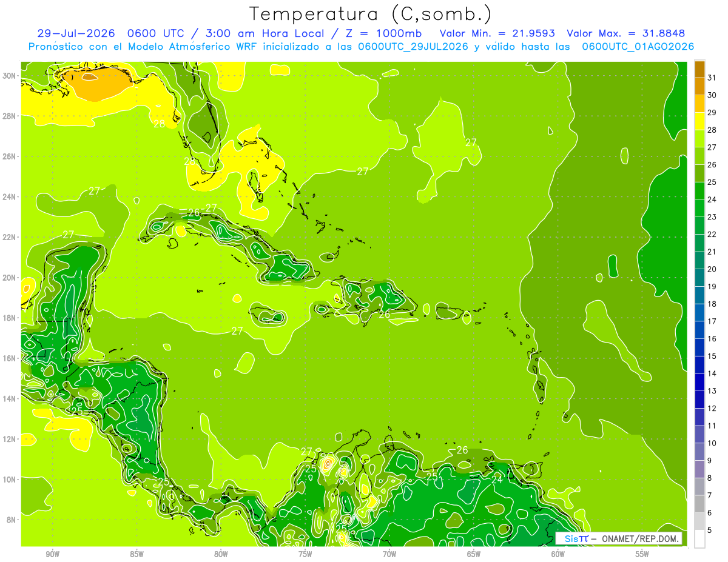
Task: Pick the legend swatch between 22 and 23
Action: [x=699, y=226]
